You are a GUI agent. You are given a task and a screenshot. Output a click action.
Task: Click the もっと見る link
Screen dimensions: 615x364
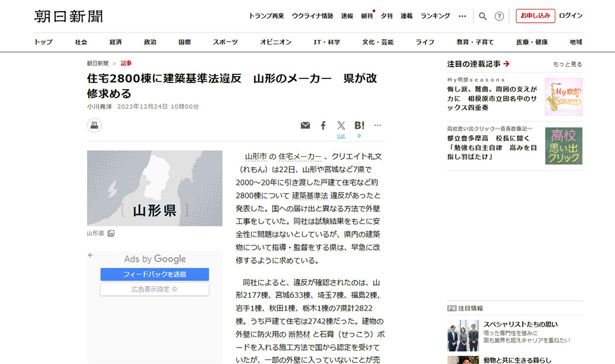coord(568,64)
